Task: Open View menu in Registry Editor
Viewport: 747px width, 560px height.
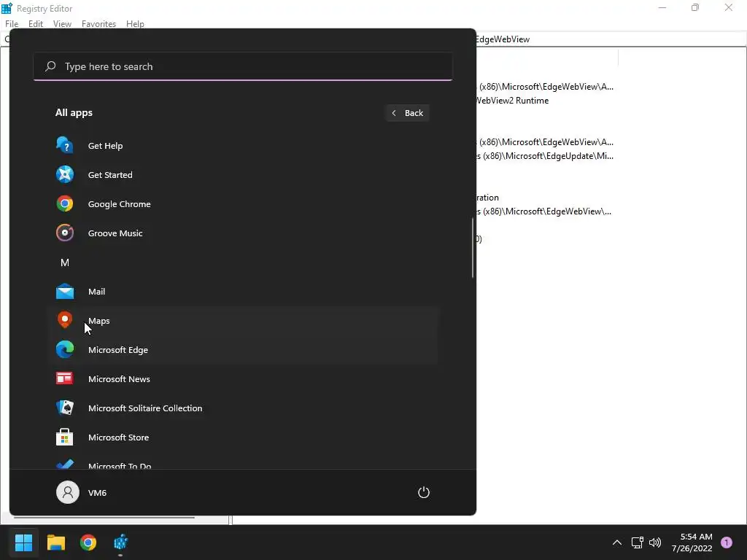Action: click(x=63, y=24)
